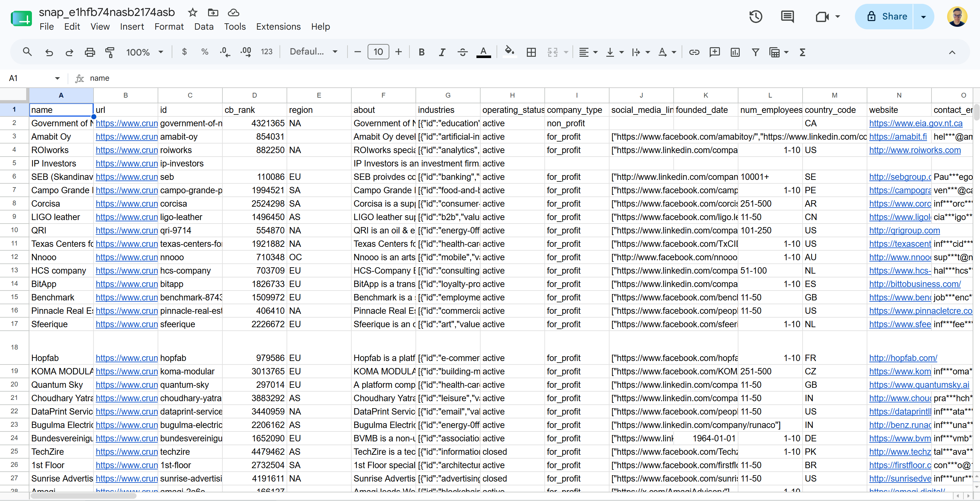Insert comment icon
The width and height of the screenshot is (980, 501).
(715, 52)
